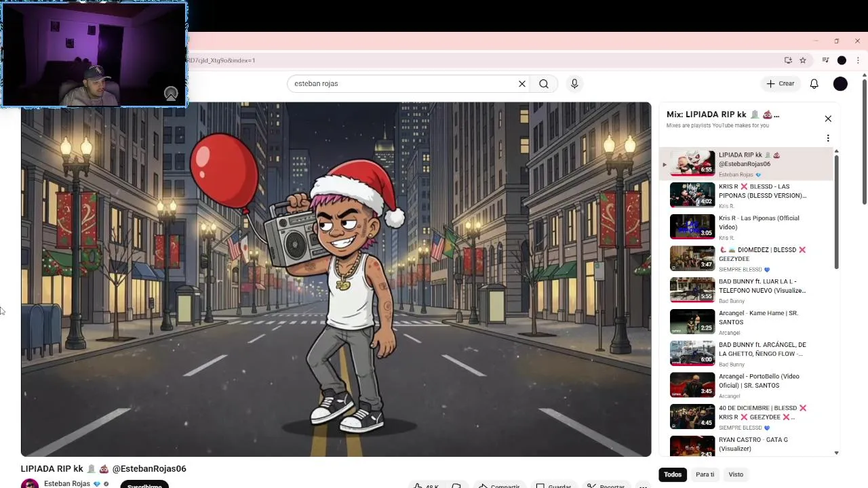Screen dimensions: 868x488
Task: Click the browser address bar URL
Action: (x=221, y=60)
